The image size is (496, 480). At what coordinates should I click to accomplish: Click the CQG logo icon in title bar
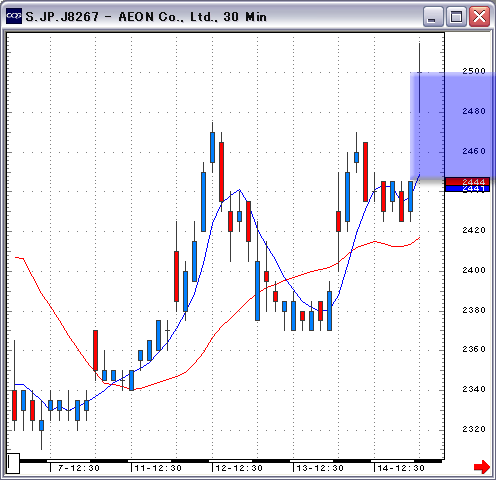pos(14,16)
